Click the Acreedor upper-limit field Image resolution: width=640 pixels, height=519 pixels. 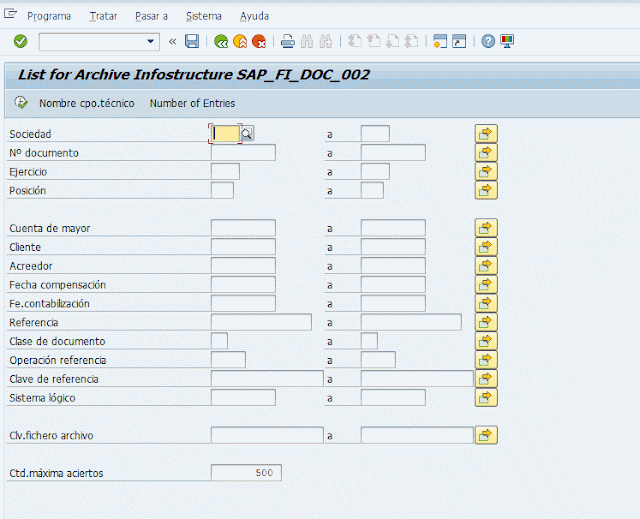pos(393,266)
